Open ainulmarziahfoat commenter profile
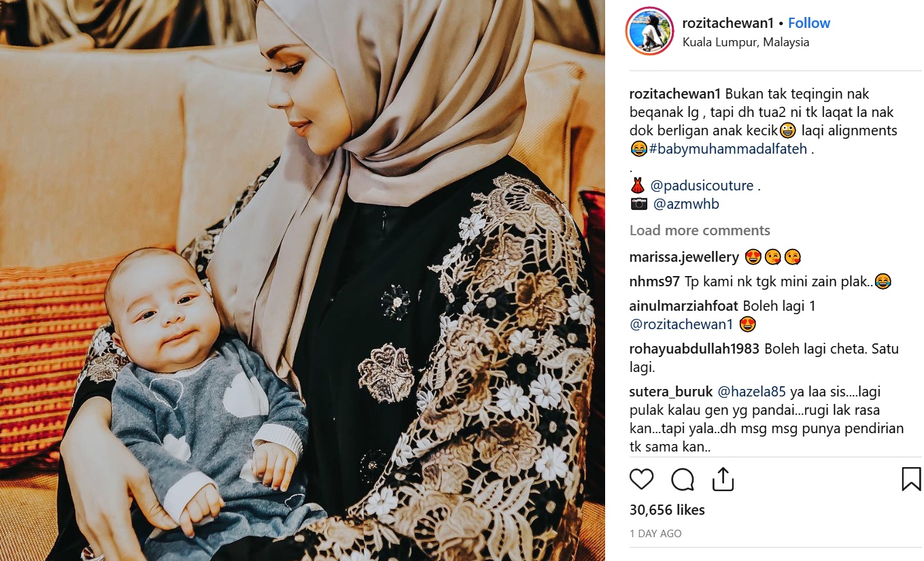The width and height of the screenshot is (924, 561). [684, 306]
